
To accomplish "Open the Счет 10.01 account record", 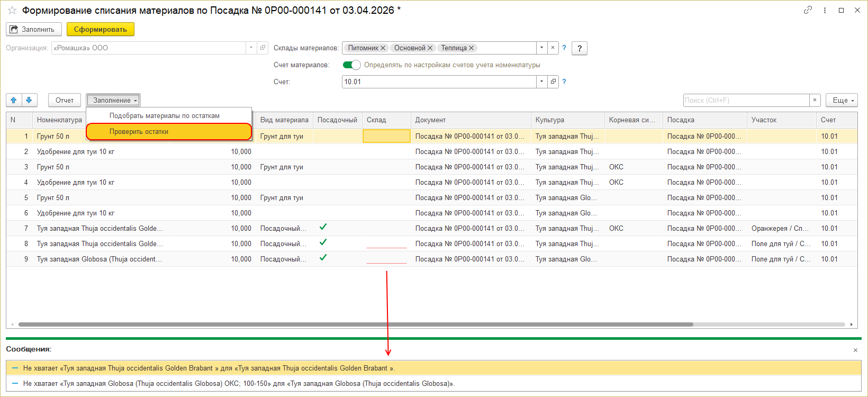I will (553, 82).
